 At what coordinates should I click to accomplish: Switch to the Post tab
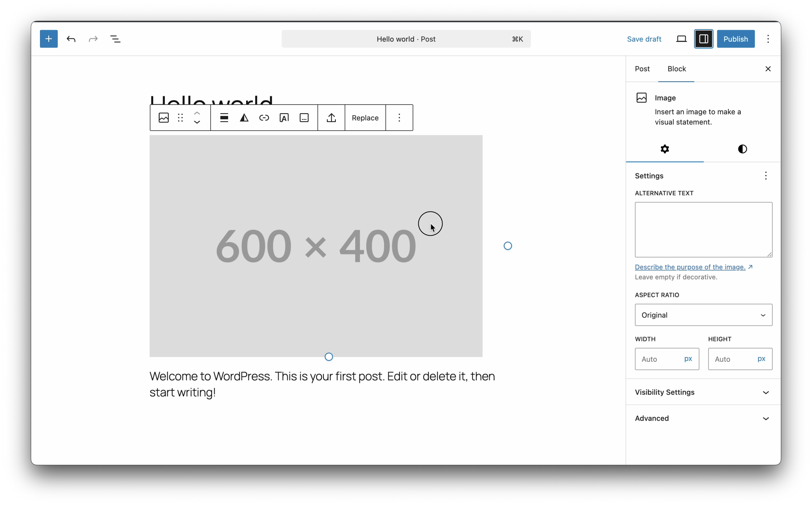pos(642,69)
